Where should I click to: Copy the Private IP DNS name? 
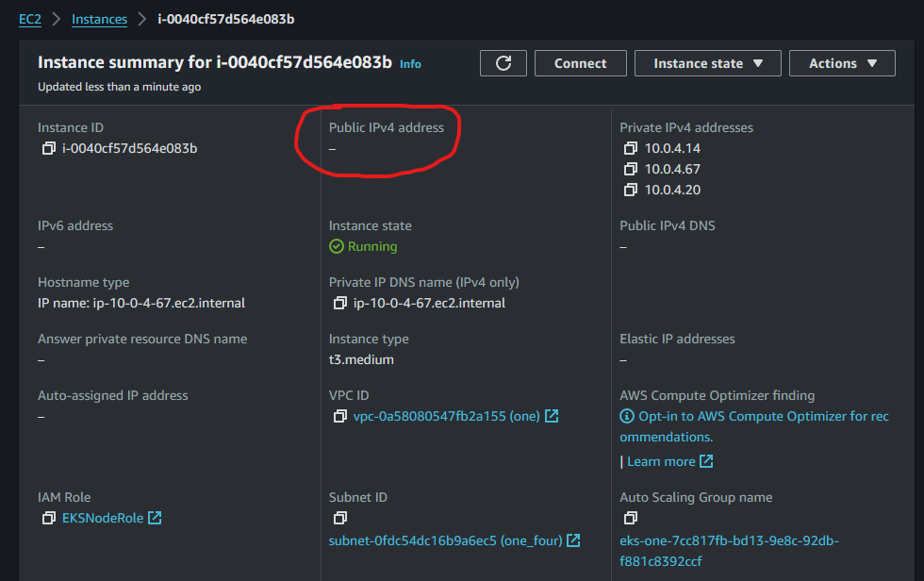click(x=340, y=303)
